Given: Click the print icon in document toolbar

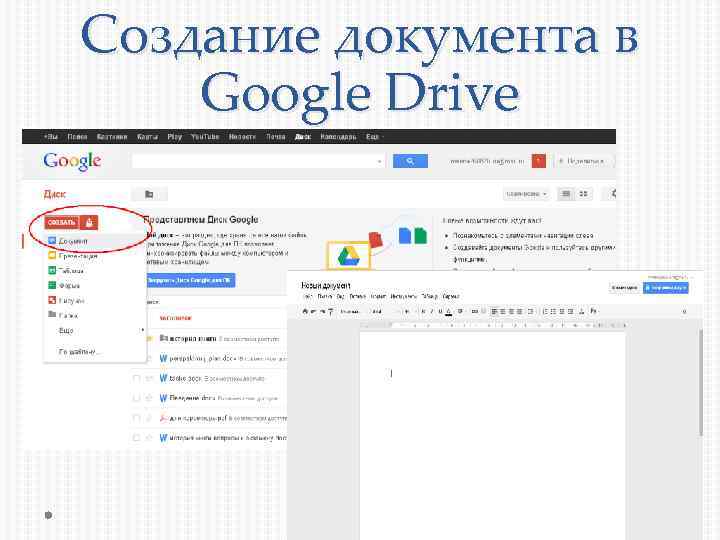Looking at the screenshot, I should [x=305, y=311].
